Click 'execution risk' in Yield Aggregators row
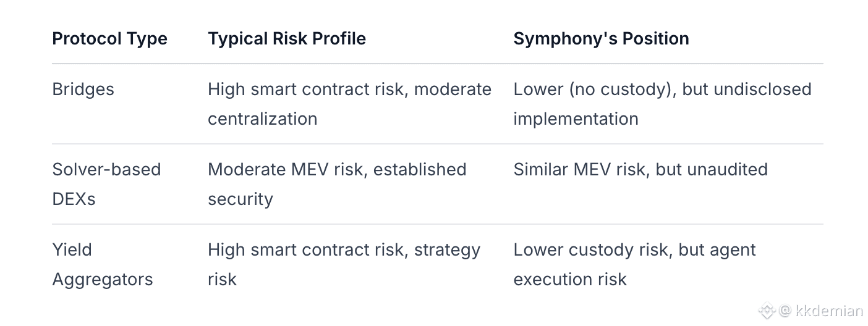Image resolution: width=868 pixels, height=326 pixels. click(570, 279)
